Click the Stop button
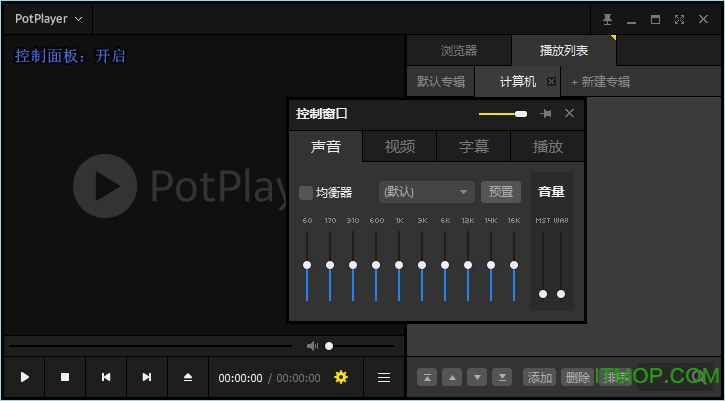 tap(65, 377)
